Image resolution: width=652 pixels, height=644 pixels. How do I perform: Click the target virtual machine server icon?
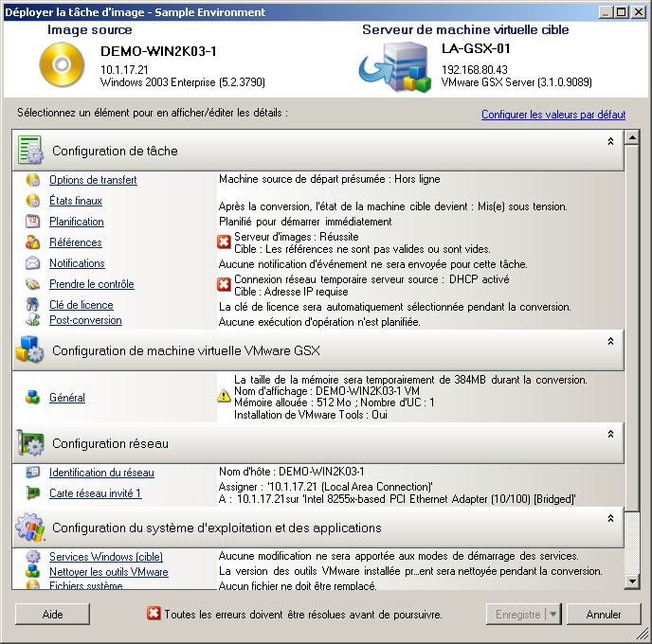pyautogui.click(x=395, y=66)
